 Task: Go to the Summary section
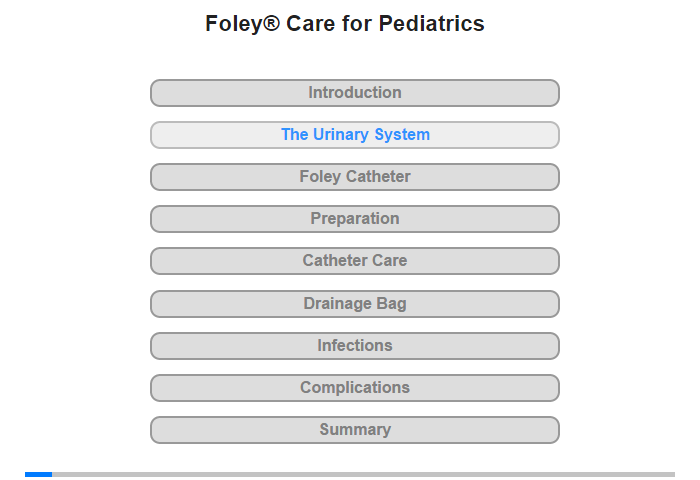point(354,430)
